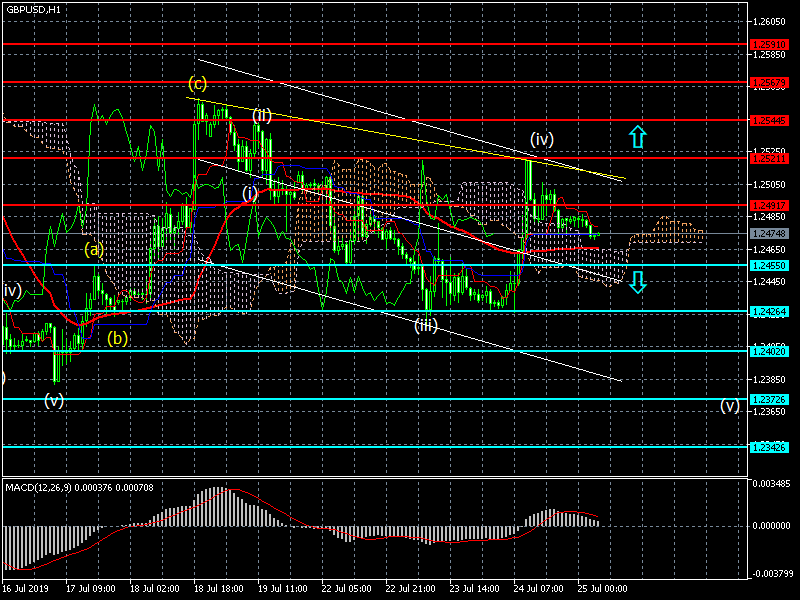
Task: Select the white (iii) wave label
Action: 426,326
